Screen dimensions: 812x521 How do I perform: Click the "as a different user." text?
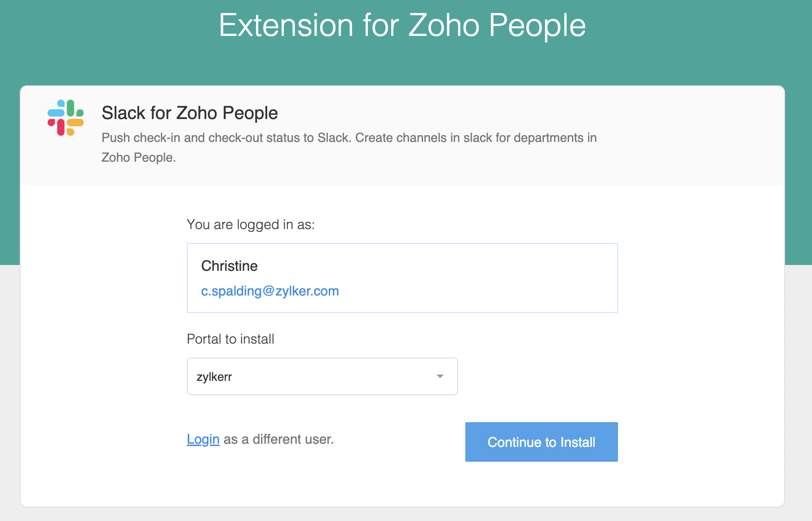(x=278, y=439)
